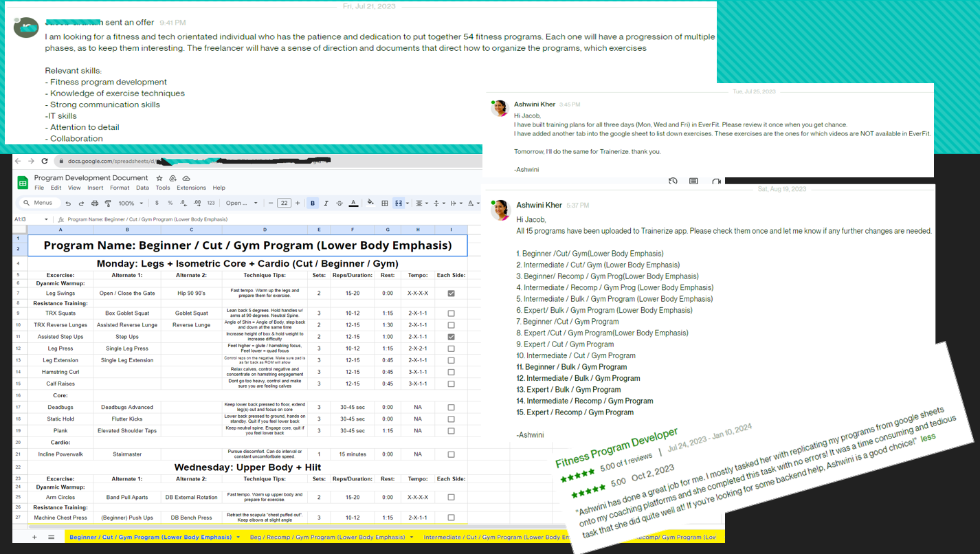
Task: Reload the page with browser refresh icon
Action: [x=45, y=161]
